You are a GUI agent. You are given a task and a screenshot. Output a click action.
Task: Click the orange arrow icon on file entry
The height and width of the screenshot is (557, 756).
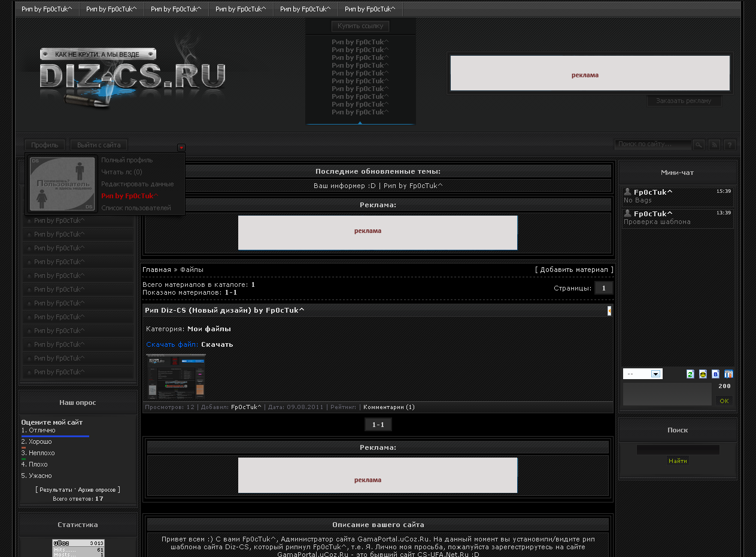click(x=609, y=310)
